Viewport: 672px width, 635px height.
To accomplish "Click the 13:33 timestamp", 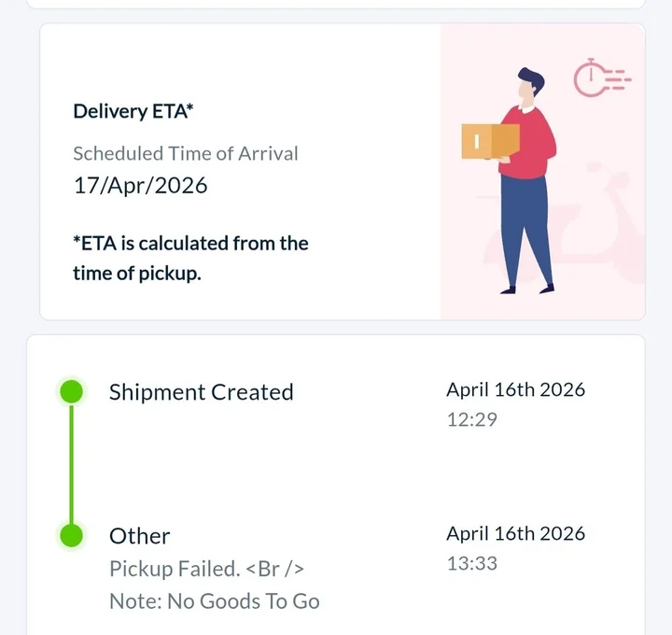I will point(471,563).
